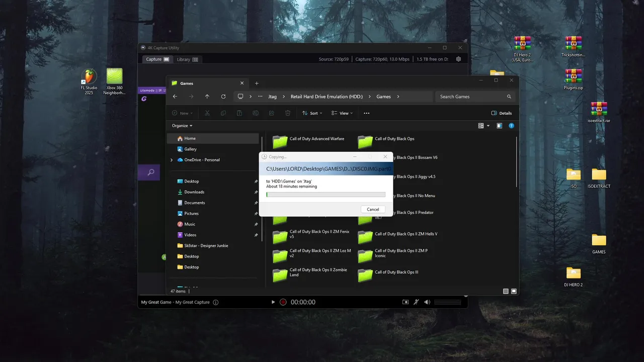Select the ISO folder on the desktop
This screenshot has width=644, height=362.
click(x=573, y=178)
